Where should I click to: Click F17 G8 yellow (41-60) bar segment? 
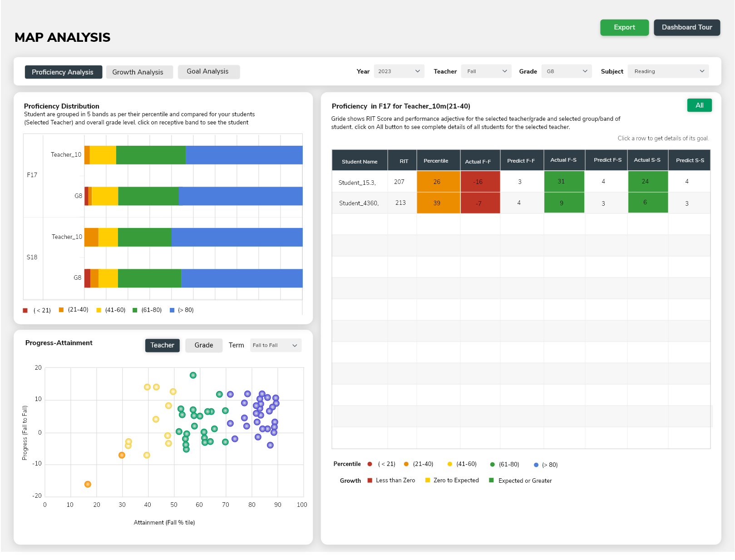(x=105, y=196)
